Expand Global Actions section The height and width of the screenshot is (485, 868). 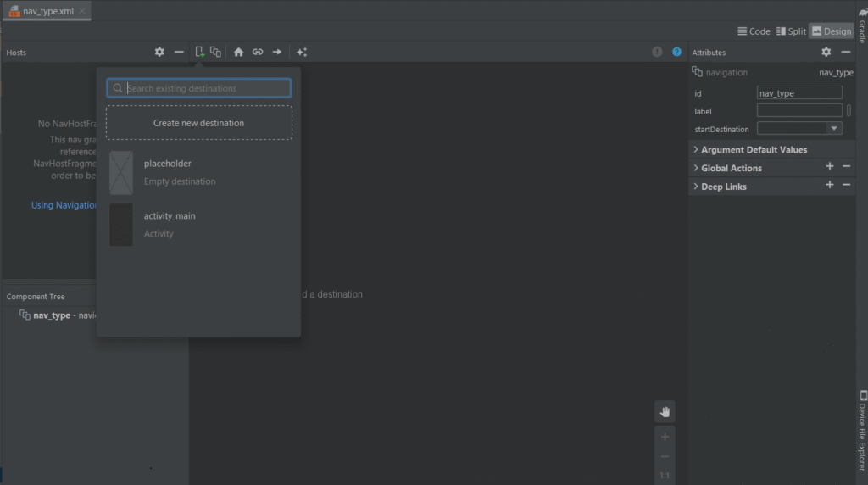point(696,168)
